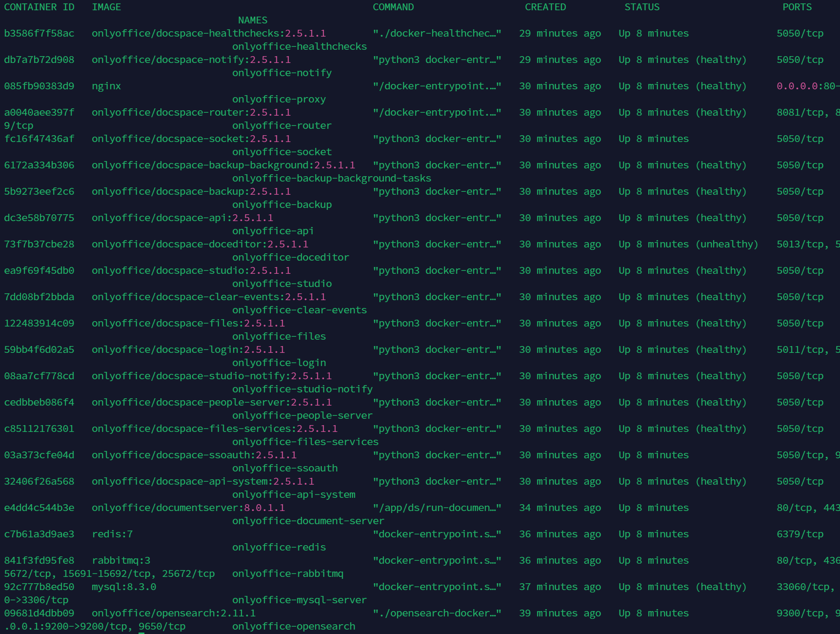Click the "/app/ds/run-documen…" command
Image resolution: width=840 pixels, height=634 pixels.
point(437,508)
